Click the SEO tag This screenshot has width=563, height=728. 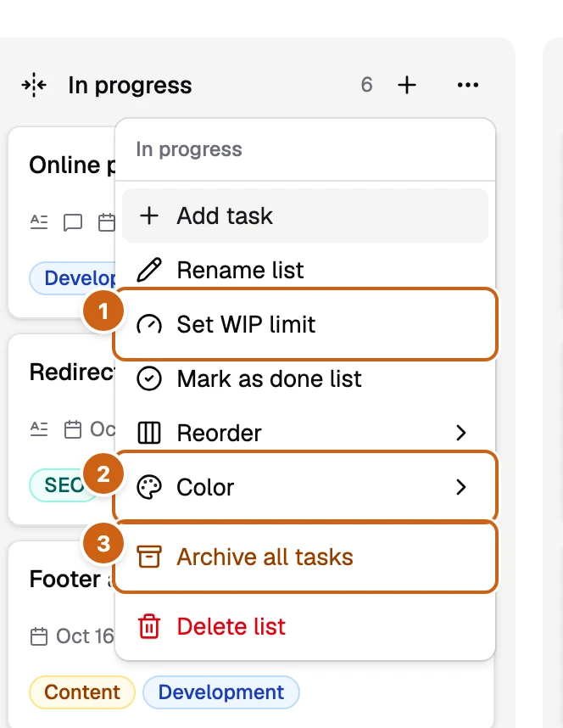pos(63,485)
